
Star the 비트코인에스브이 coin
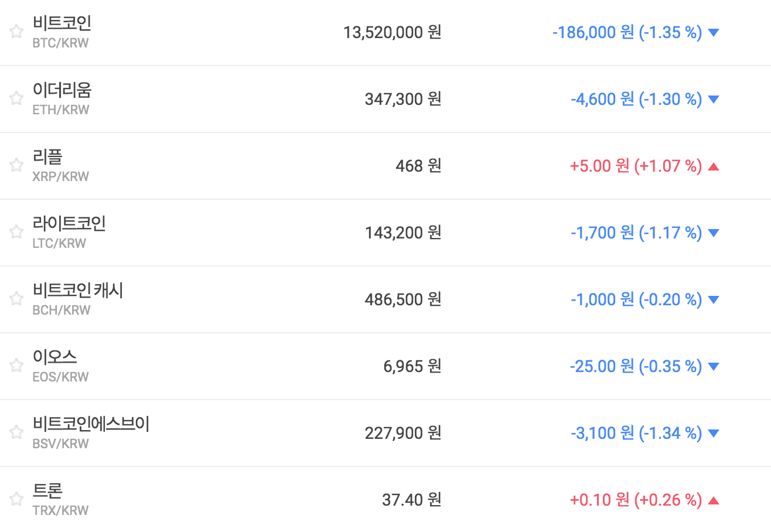click(16, 433)
